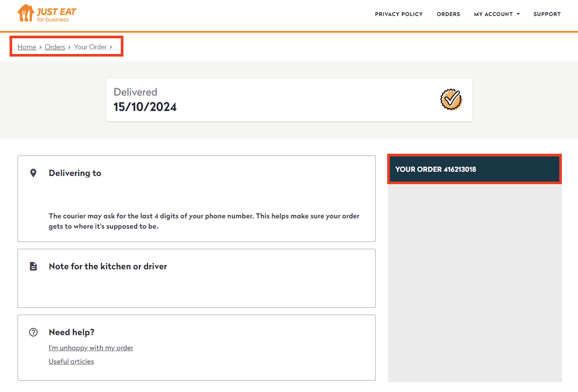Image resolution: width=578 pixels, height=392 pixels.
Task: Click the chevron between Orders and Your Order
Action: pos(70,47)
